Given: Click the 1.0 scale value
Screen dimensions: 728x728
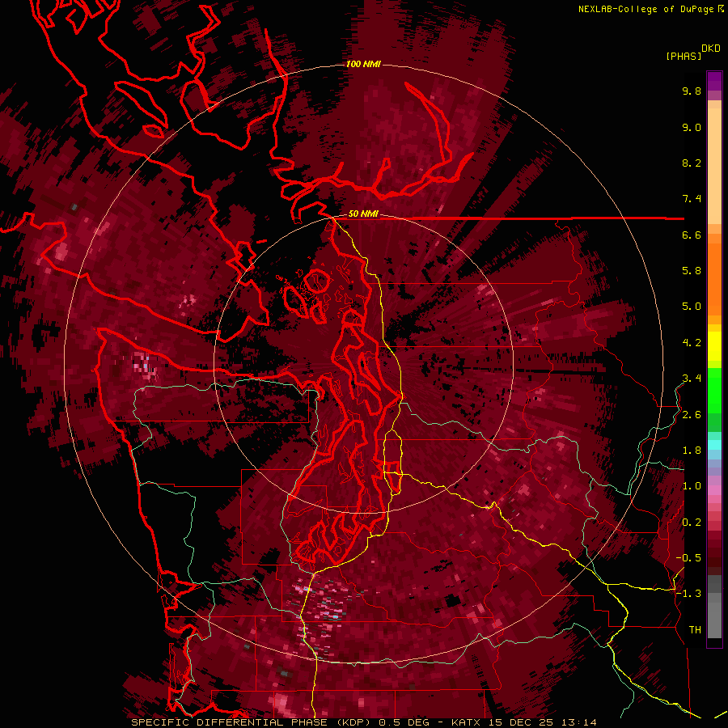Looking at the screenshot, I should pos(692,486).
